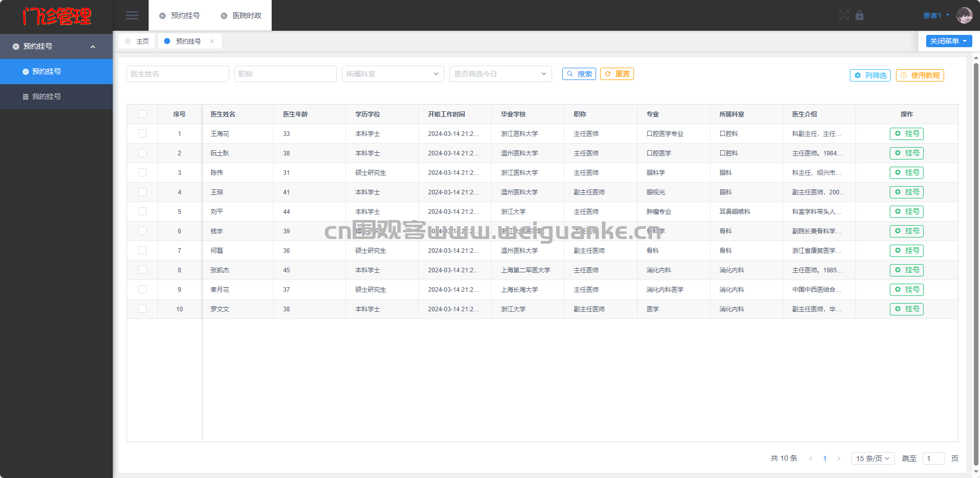Toggle the hamburger menu collapse icon
Image resolution: width=980 pixels, height=478 pixels.
pyautogui.click(x=132, y=15)
